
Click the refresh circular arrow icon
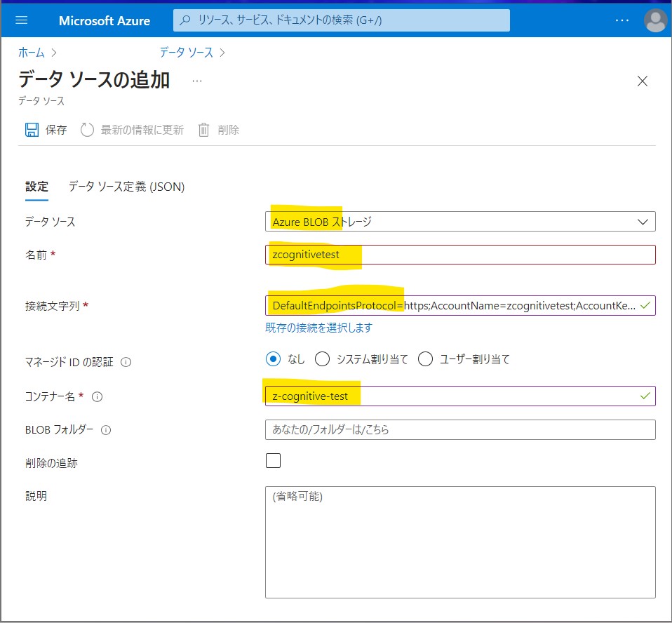[x=87, y=130]
